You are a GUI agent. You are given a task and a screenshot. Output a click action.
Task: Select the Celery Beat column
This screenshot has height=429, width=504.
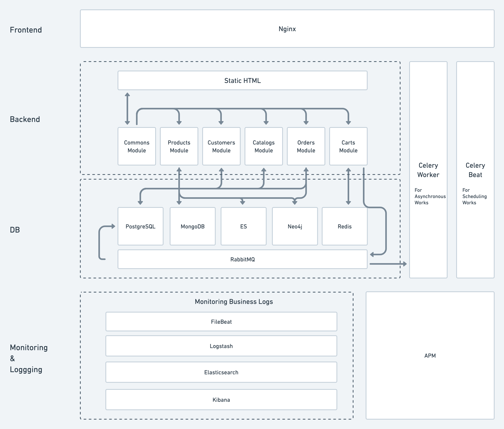(x=475, y=170)
